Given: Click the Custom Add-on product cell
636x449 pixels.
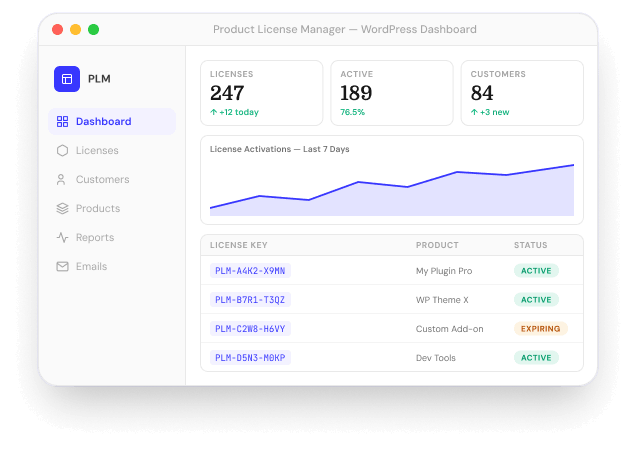Looking at the screenshot, I should pyautogui.click(x=449, y=329).
